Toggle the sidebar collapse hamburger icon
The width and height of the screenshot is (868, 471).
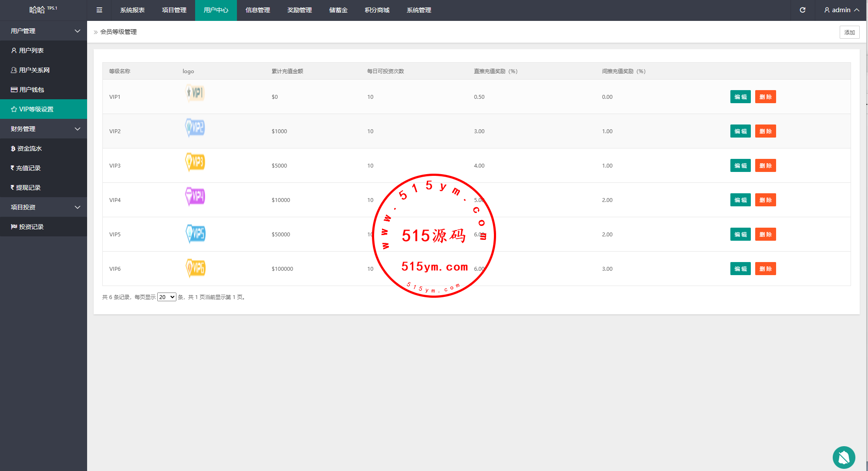click(x=99, y=10)
